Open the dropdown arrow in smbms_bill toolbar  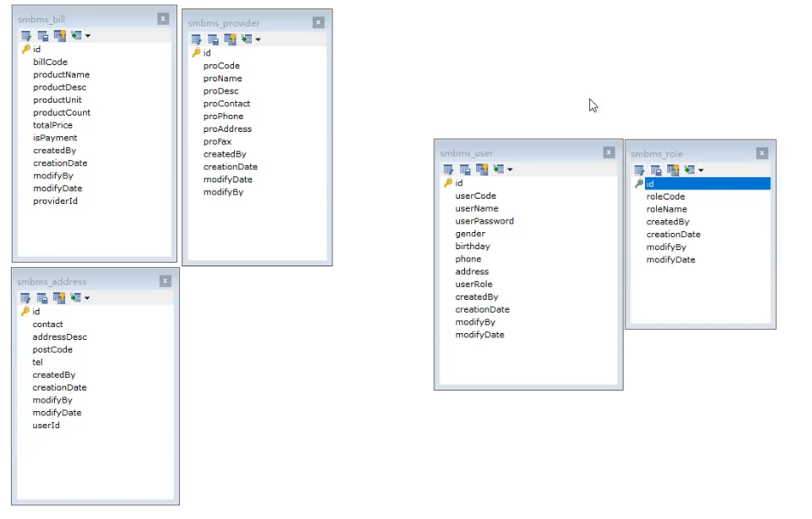pos(87,37)
